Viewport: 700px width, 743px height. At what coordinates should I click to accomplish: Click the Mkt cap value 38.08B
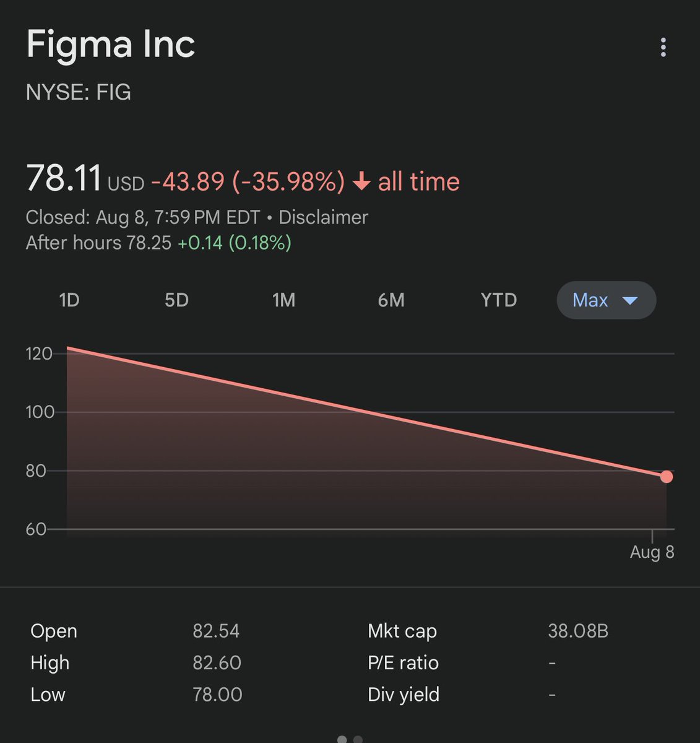coord(578,631)
